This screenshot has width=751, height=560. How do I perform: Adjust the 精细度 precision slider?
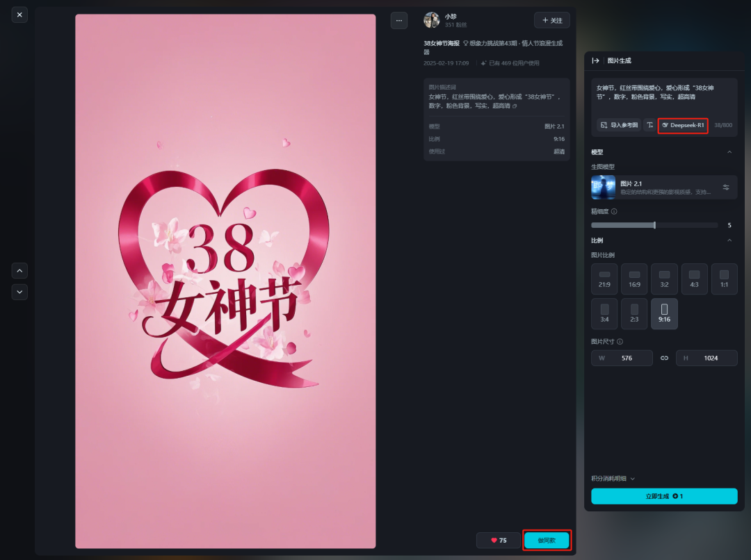[x=654, y=225]
